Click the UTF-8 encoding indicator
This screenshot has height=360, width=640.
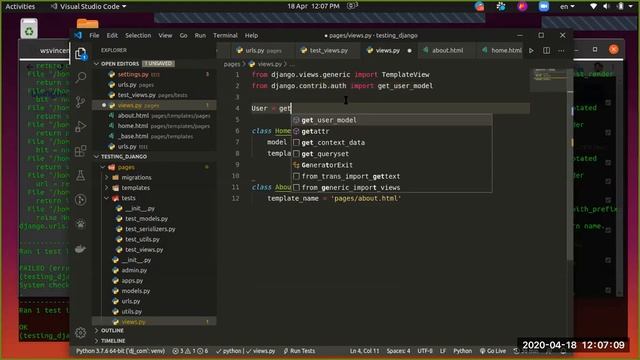pyautogui.click(x=425, y=351)
